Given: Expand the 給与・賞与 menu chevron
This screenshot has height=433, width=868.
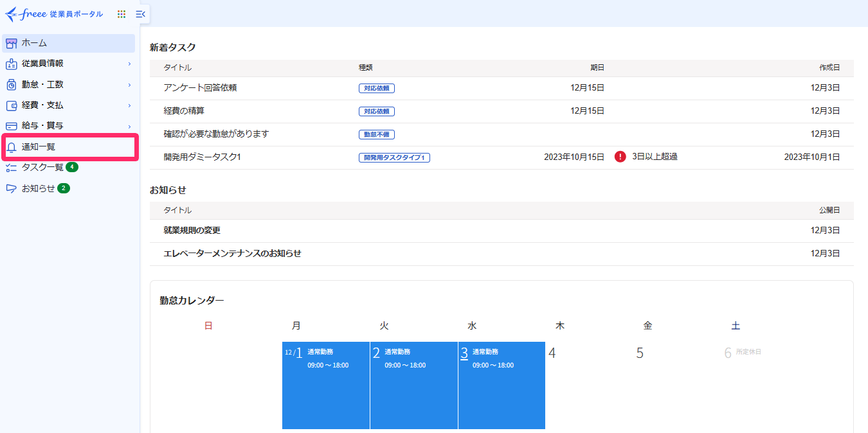Looking at the screenshot, I should (129, 126).
